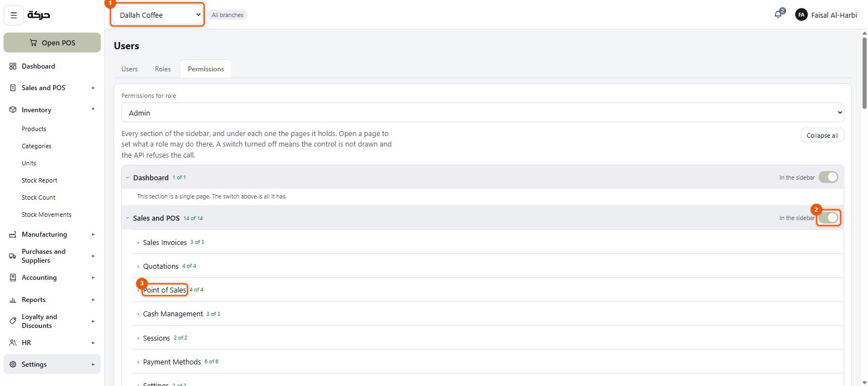Click the Inventory box icon
The image size is (868, 386).
tap(13, 110)
